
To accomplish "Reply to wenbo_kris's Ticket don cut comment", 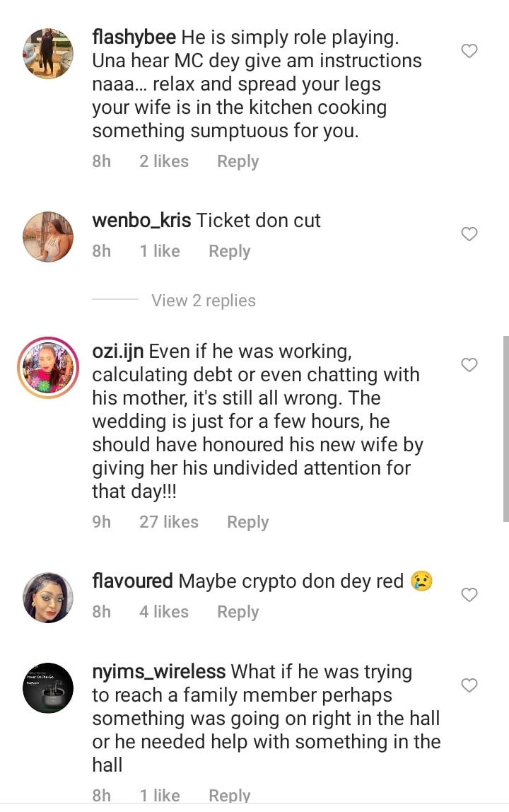I will [x=229, y=251].
